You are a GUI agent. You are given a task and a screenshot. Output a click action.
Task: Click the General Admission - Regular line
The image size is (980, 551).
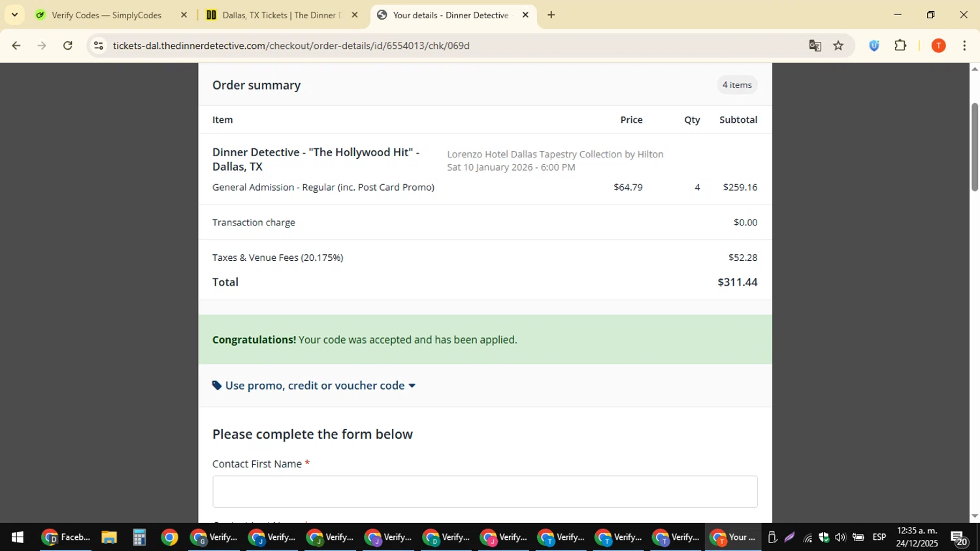pyautogui.click(x=323, y=188)
